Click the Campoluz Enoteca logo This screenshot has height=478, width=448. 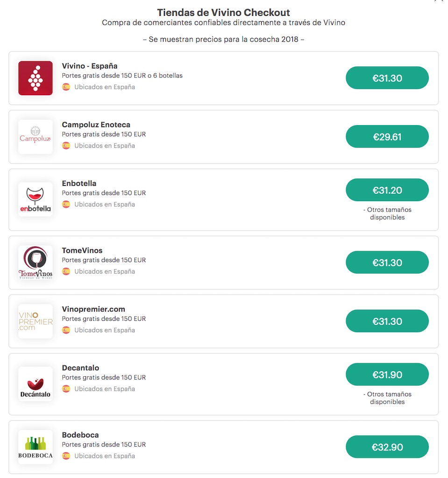(36, 137)
